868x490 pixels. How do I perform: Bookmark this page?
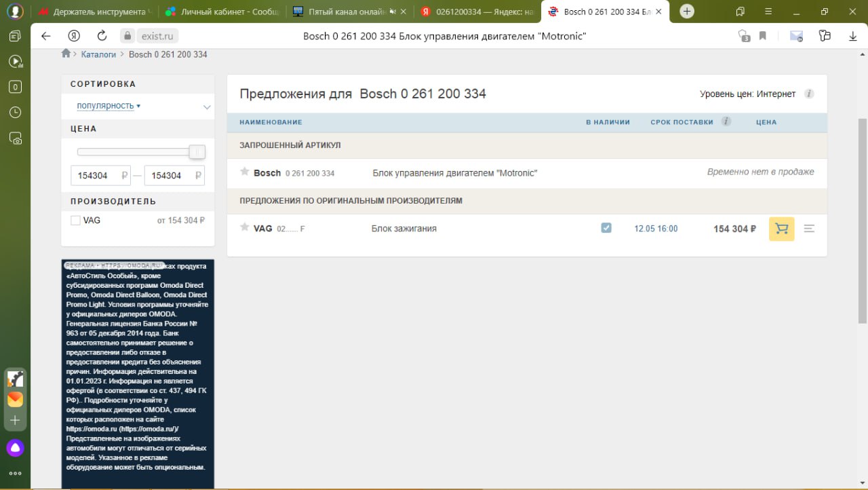[x=763, y=36]
